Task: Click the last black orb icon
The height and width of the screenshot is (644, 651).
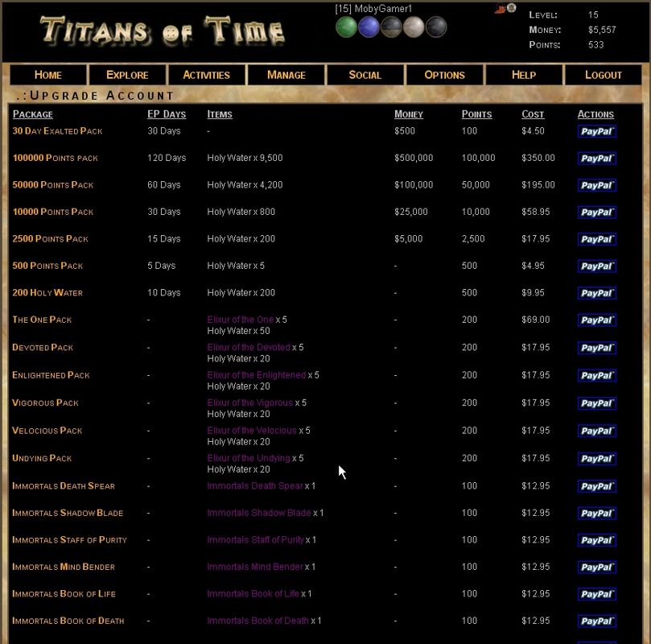Action: coord(437,26)
